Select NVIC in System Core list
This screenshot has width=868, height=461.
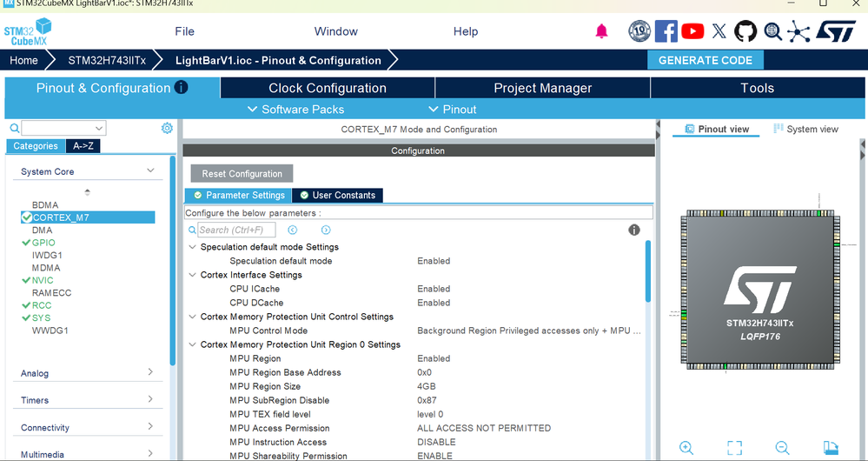tap(43, 280)
